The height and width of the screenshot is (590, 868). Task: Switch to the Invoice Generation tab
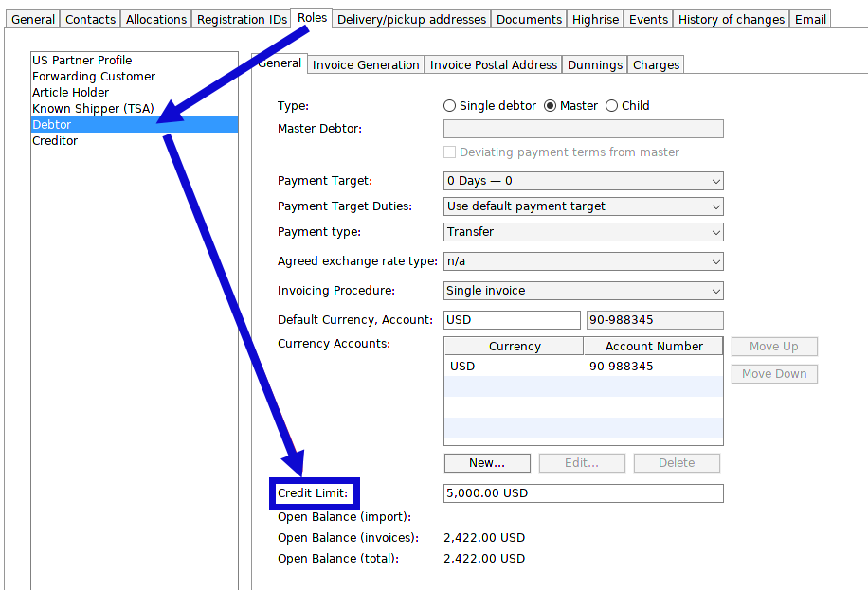click(365, 64)
